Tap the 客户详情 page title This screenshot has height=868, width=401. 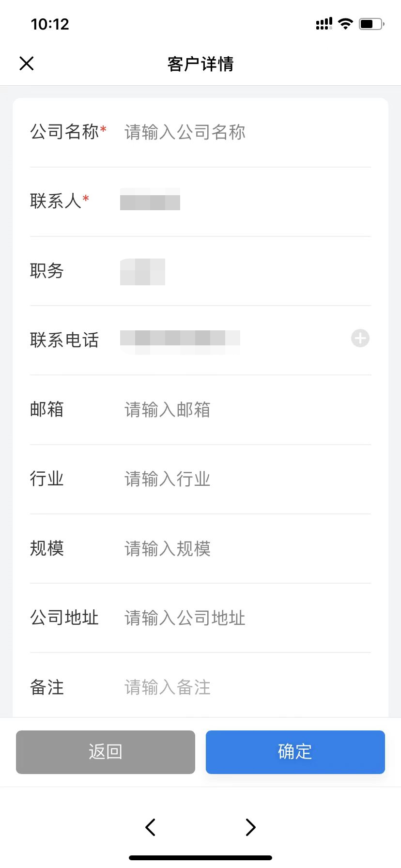pyautogui.click(x=200, y=64)
